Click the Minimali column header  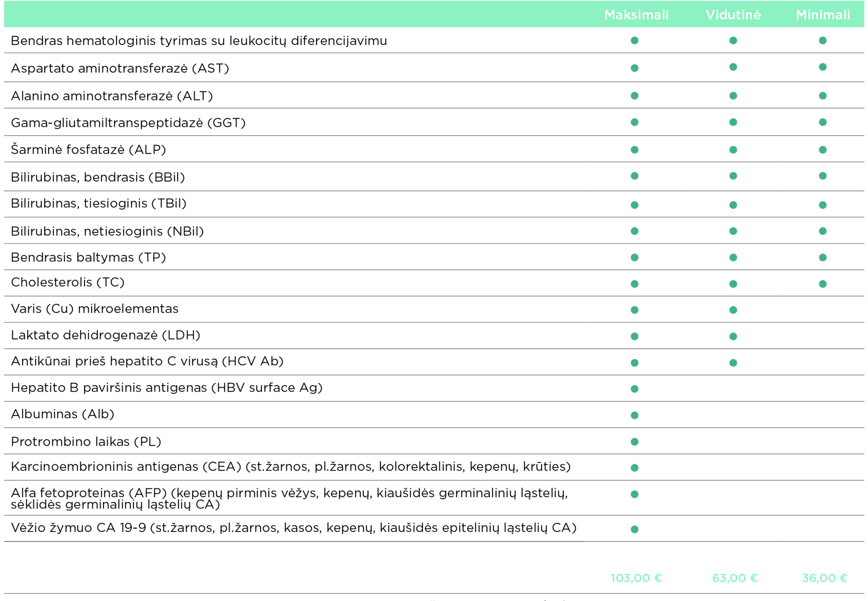(x=822, y=15)
